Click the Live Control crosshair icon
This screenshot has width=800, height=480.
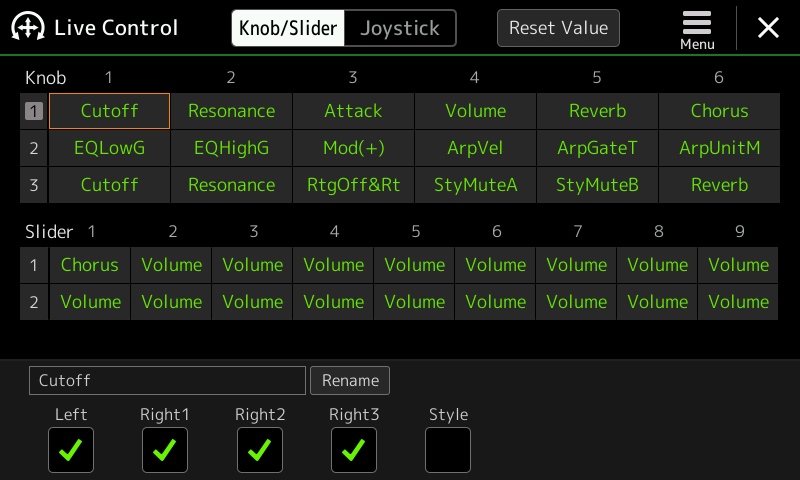(x=28, y=27)
